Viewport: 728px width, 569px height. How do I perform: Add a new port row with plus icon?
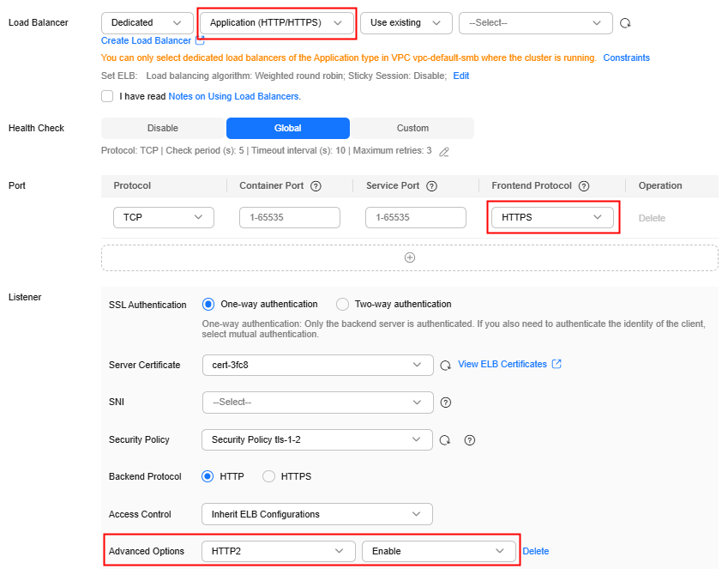pyautogui.click(x=410, y=257)
